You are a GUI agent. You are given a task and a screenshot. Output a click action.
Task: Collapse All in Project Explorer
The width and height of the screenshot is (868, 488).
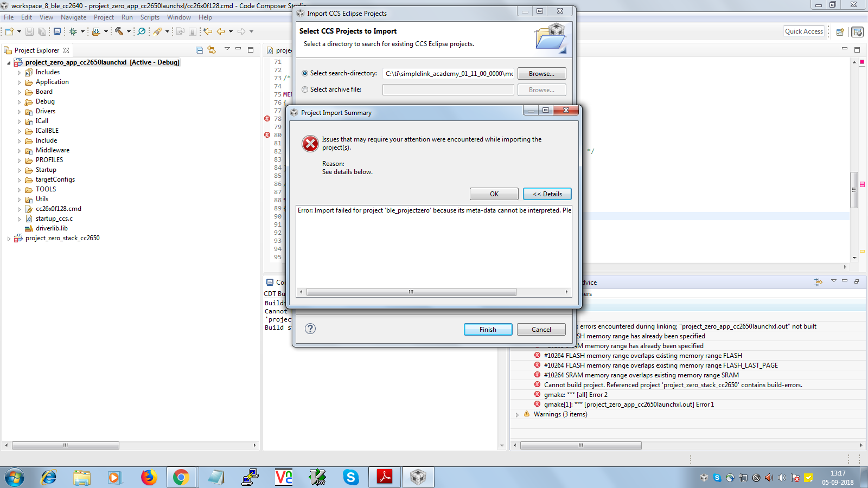(x=199, y=50)
